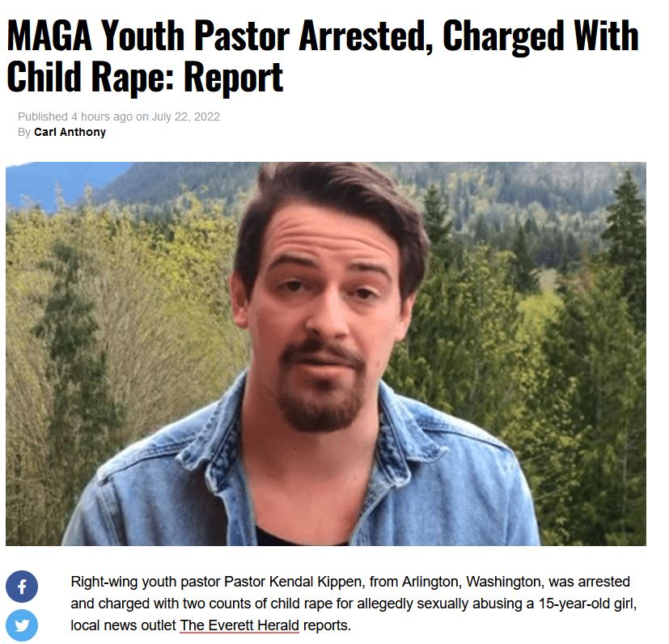Screen dimensions: 669x644
Task: Follow The Everett Herald link
Action: 239,625
